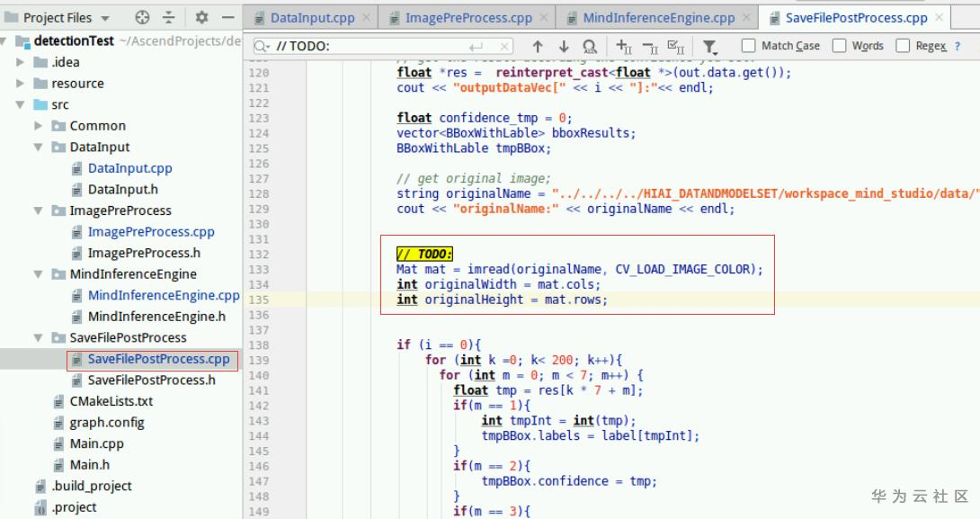Click the new line arrow in search field
The width and height of the screenshot is (980, 519).
coord(477,46)
